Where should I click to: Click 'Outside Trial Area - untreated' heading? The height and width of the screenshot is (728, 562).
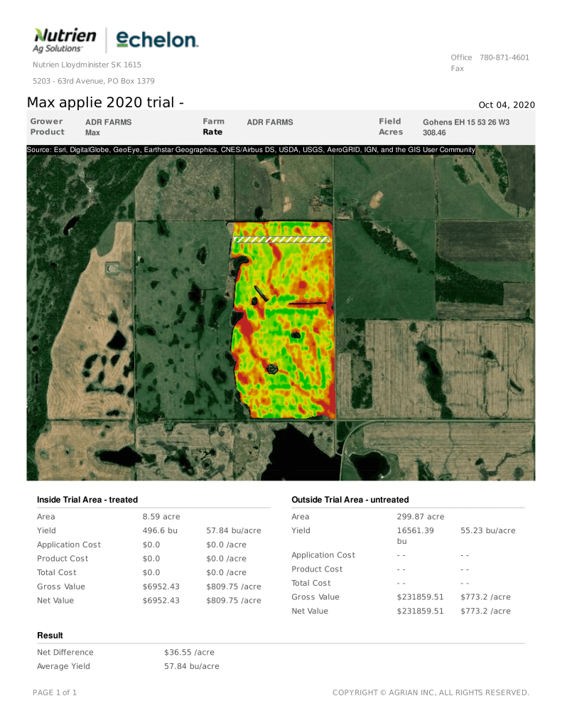click(x=350, y=500)
